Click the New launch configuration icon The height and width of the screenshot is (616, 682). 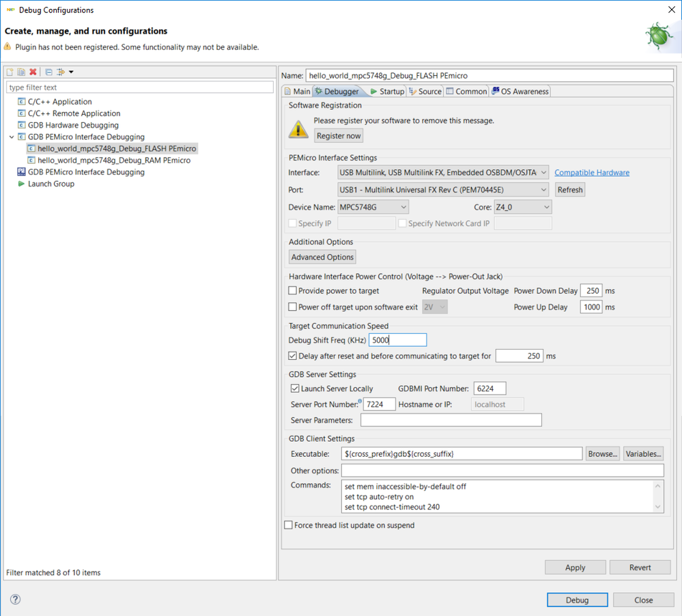click(x=10, y=72)
